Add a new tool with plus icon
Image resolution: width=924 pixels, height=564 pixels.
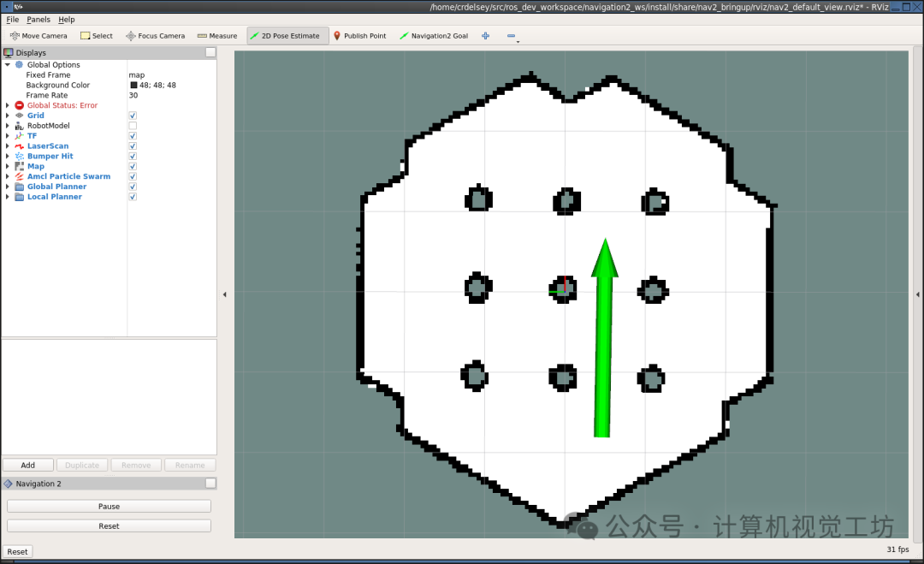pos(486,36)
